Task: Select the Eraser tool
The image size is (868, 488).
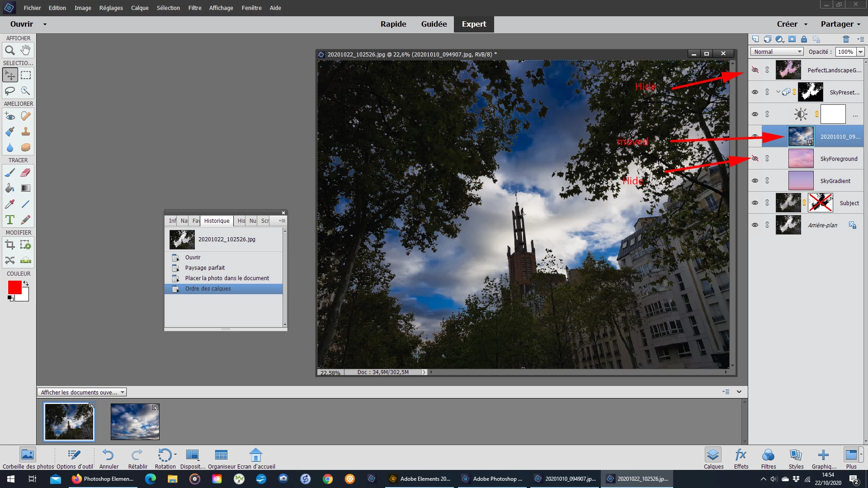Action: 26,173
